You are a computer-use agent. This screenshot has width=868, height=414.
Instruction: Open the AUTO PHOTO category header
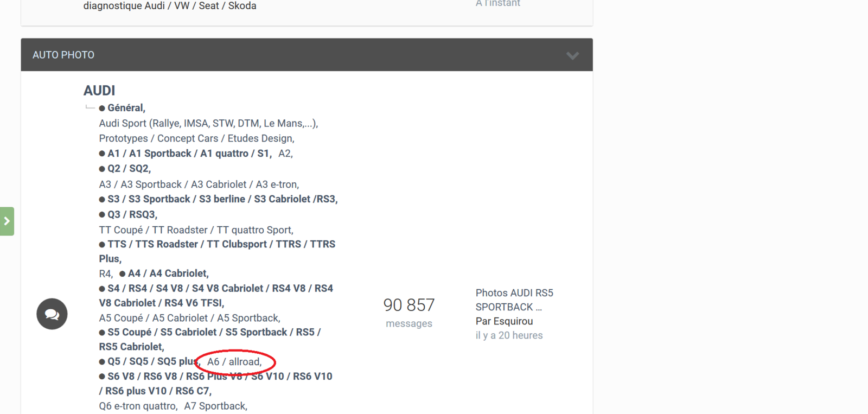pyautogui.click(x=63, y=55)
